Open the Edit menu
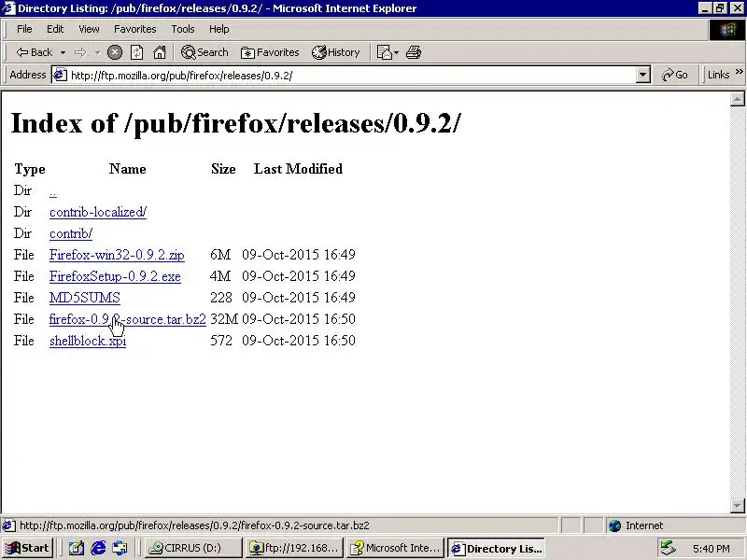 click(x=55, y=29)
